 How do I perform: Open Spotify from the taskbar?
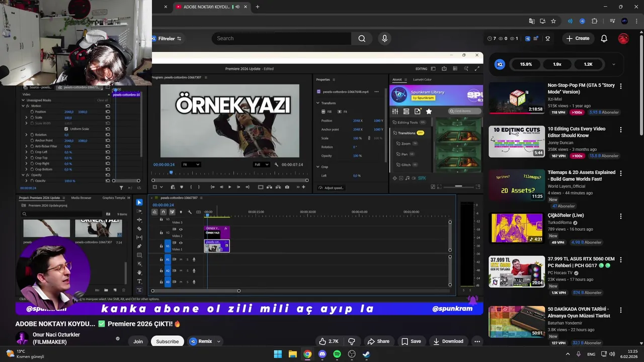(337, 354)
